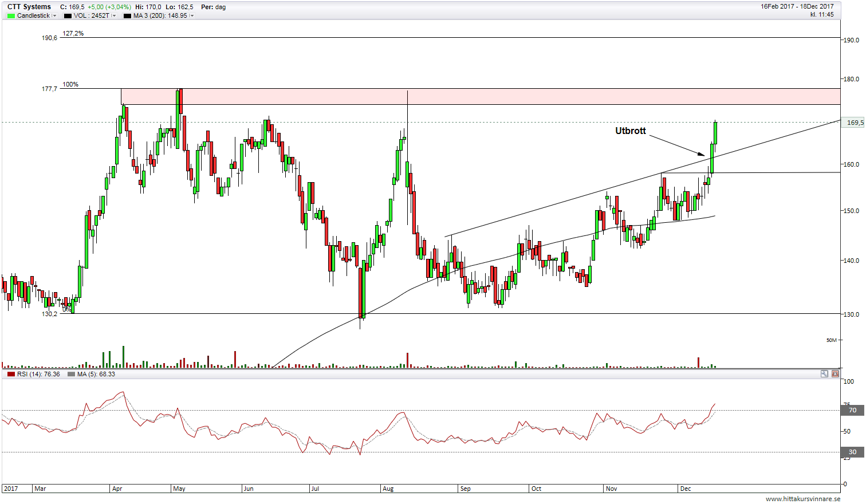Open the VOL indicator dropdown arrow

pos(114,16)
